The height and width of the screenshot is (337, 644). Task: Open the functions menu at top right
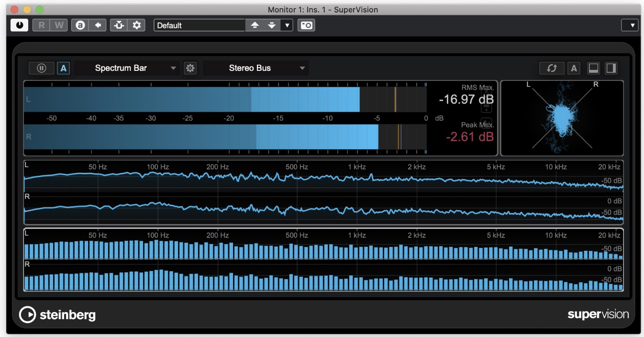pyautogui.click(x=630, y=25)
